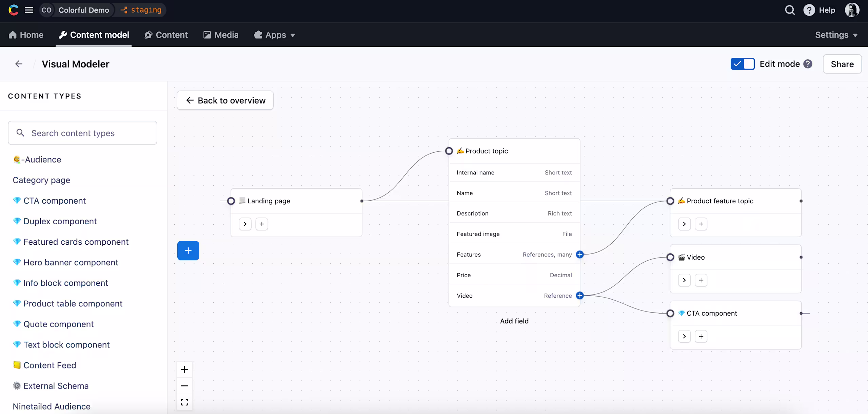Viewport: 868px width, 414px height.
Task: Open the Media tab
Action: pyautogui.click(x=221, y=35)
